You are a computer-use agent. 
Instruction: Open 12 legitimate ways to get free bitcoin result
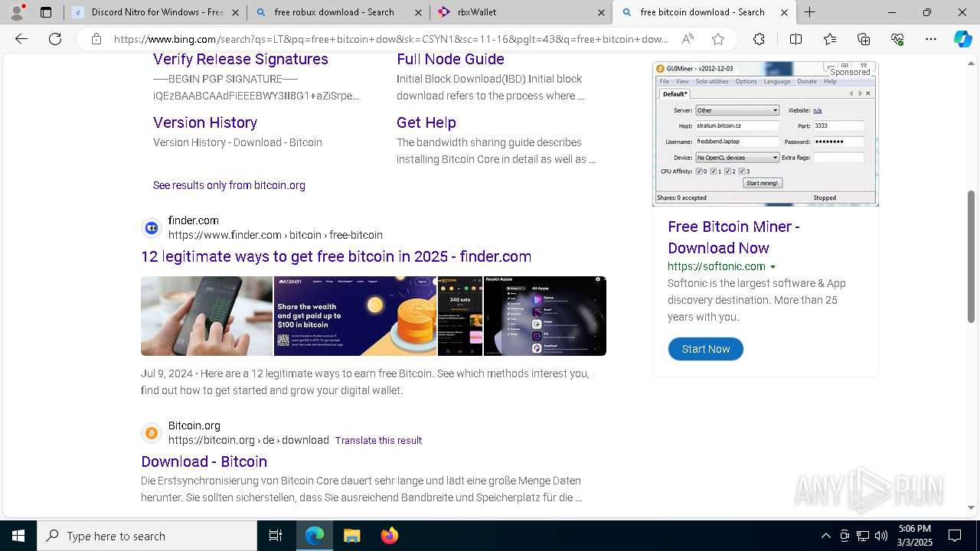[336, 256]
